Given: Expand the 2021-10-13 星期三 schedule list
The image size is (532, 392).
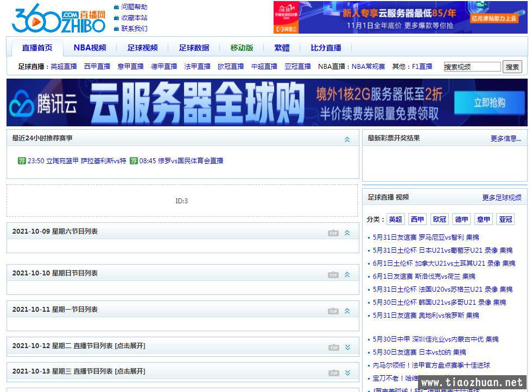Looking at the screenshot, I should 347,372.
